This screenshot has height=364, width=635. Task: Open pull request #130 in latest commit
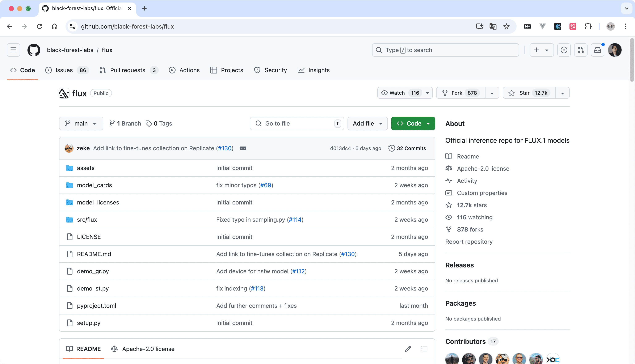[x=225, y=148]
